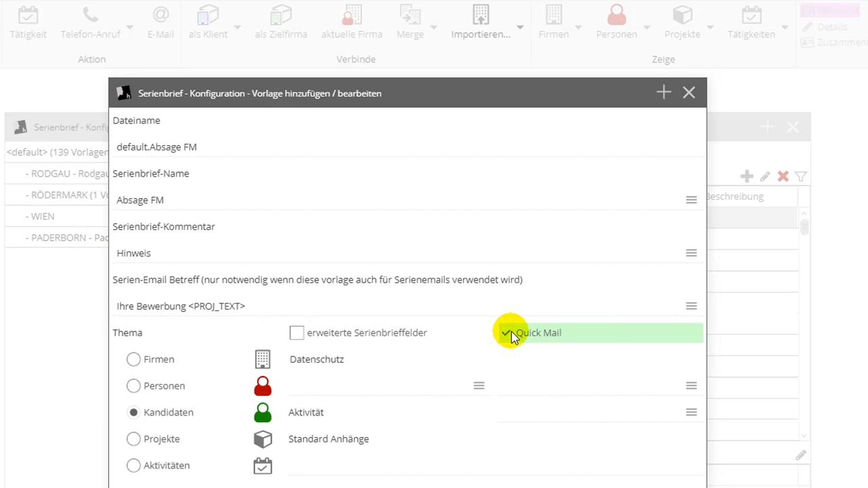Toggle the Quick Mail checkbox
Screen dimensions: 868x488
507,333
